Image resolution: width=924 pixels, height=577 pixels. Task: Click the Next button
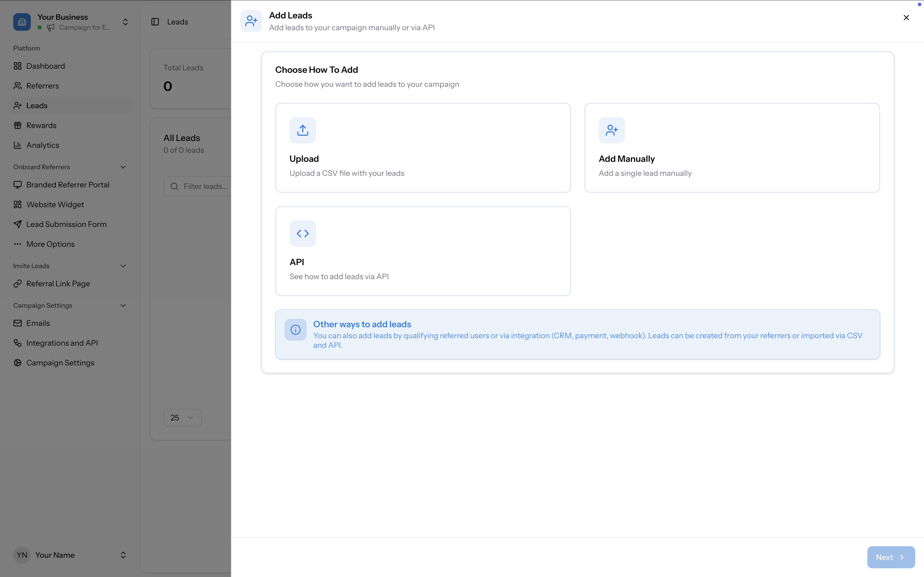(890, 557)
